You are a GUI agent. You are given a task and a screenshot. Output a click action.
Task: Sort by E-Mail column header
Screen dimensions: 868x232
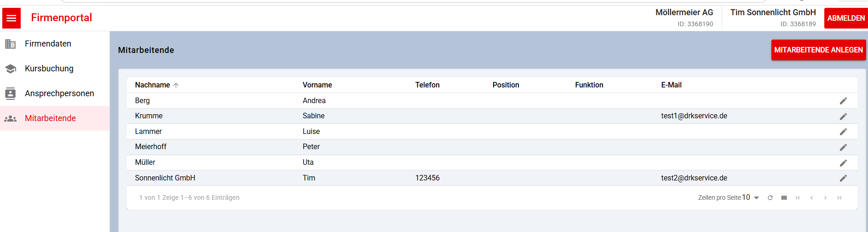point(671,85)
